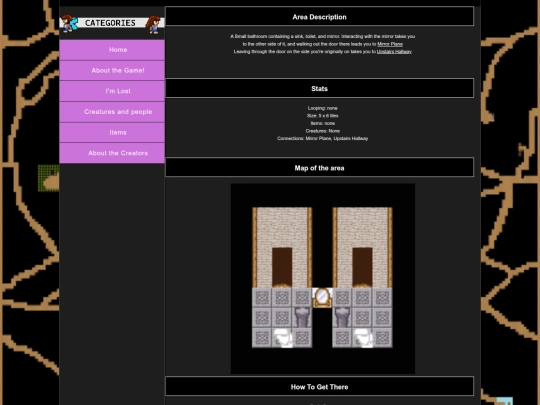Follow the Mirror Plane link

390,44
